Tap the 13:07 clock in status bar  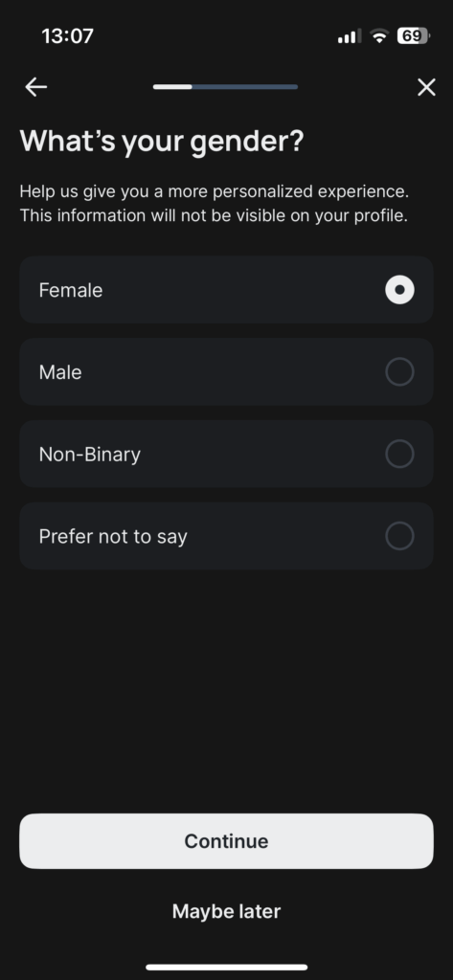coord(68,36)
